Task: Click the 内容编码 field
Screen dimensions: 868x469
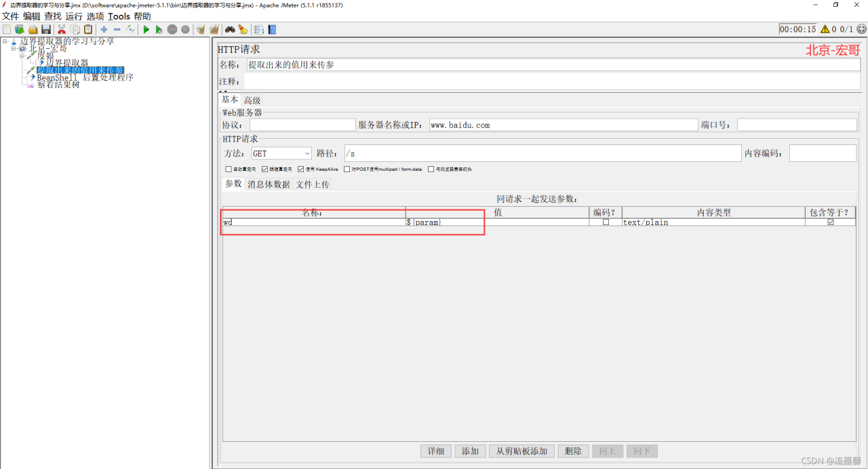Action: pyautogui.click(x=823, y=153)
